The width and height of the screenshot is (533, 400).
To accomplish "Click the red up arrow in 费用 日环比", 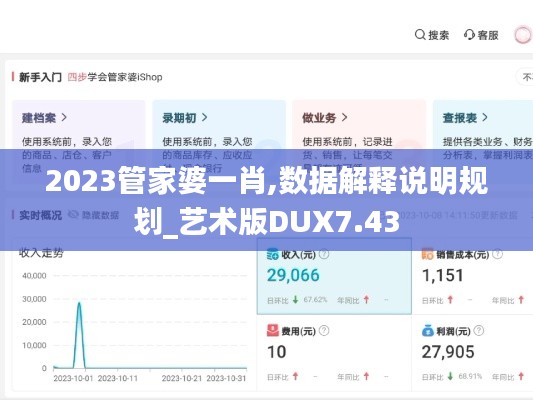I will (x=295, y=376).
